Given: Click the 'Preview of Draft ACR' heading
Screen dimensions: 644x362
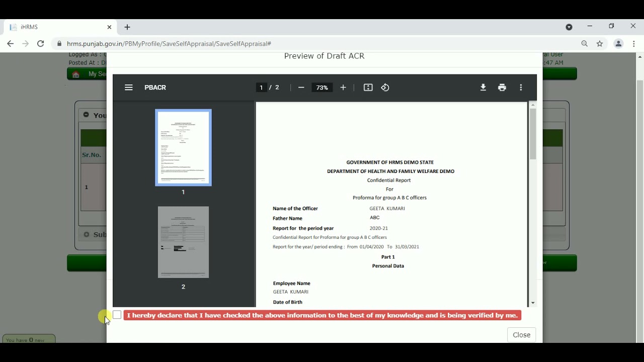Looking at the screenshot, I should [x=325, y=56].
